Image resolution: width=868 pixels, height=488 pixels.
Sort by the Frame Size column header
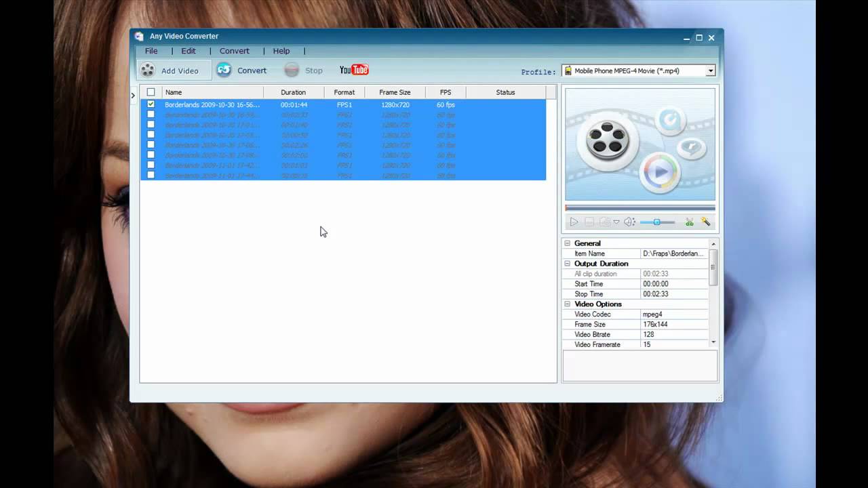pos(395,92)
